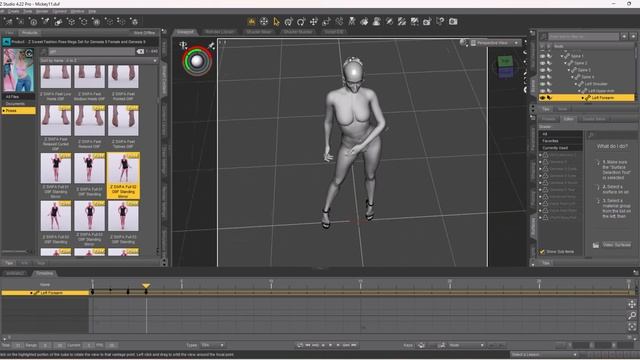Activate the camera-shaped render icon in top toolbar
The height and width of the screenshot is (360, 640).
tap(453, 21)
